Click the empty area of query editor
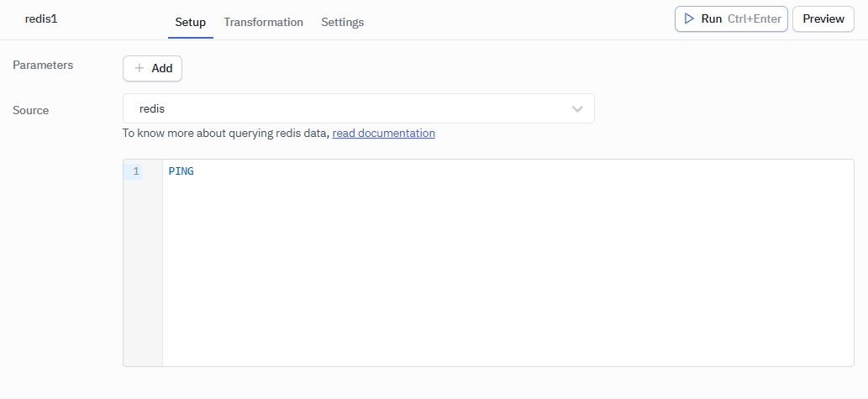Image resolution: width=868 pixels, height=399 pixels. (x=504, y=277)
